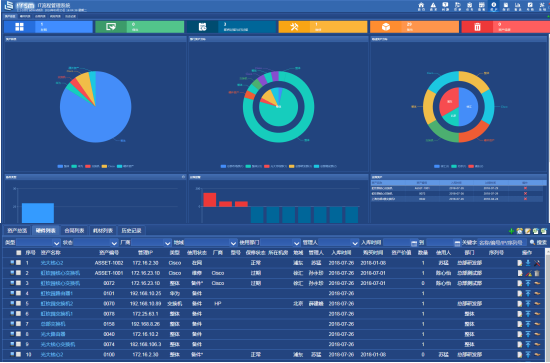This screenshot has width=550, height=363.
Task: Click the highlighted circular icon in top navigation
Action: 494,6
